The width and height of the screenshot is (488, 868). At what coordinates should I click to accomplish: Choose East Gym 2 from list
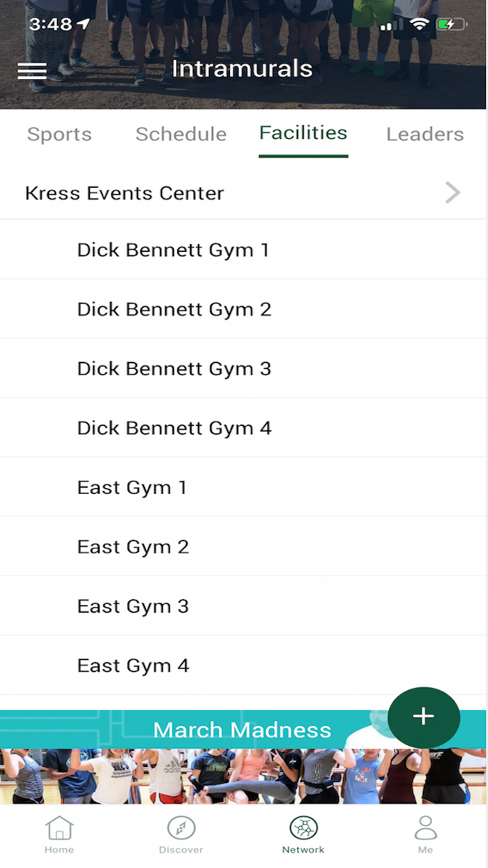[133, 546]
